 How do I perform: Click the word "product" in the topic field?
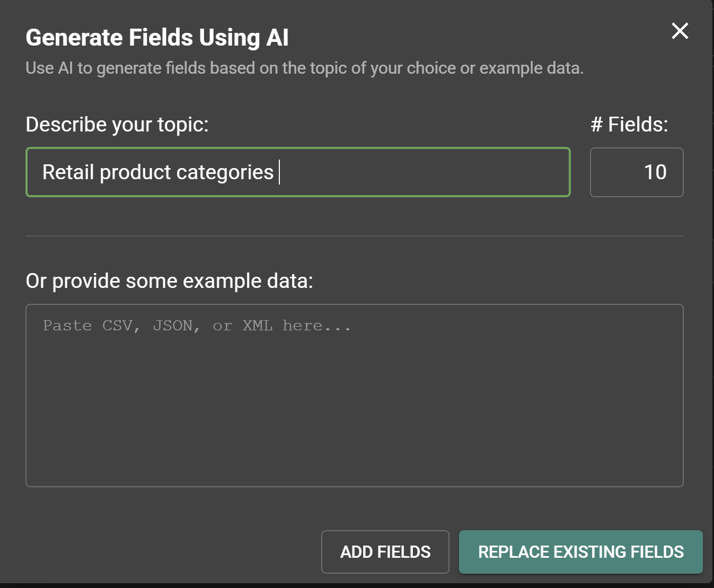(135, 172)
